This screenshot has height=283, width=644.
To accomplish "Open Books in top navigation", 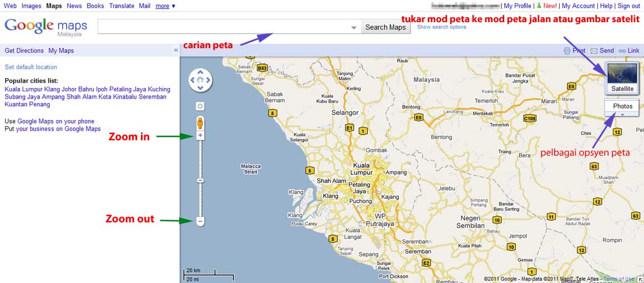I will point(95,6).
